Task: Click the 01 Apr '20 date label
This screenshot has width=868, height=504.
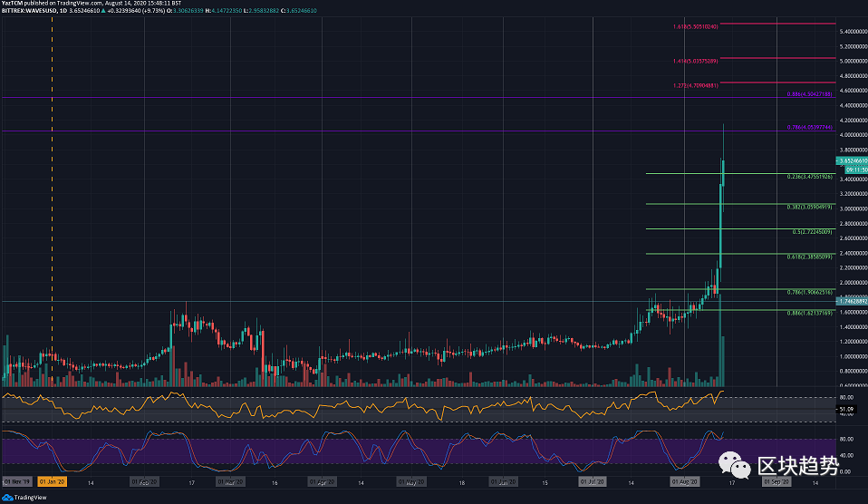Action: [x=322, y=482]
